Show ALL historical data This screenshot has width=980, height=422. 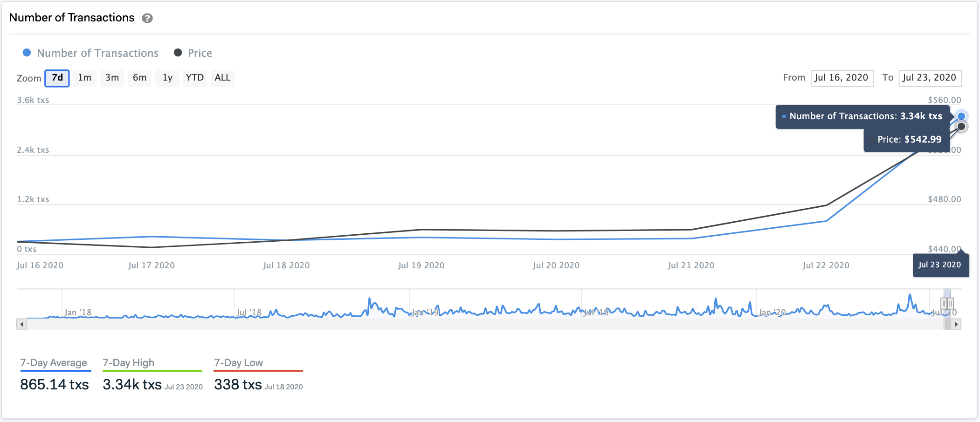(x=222, y=78)
